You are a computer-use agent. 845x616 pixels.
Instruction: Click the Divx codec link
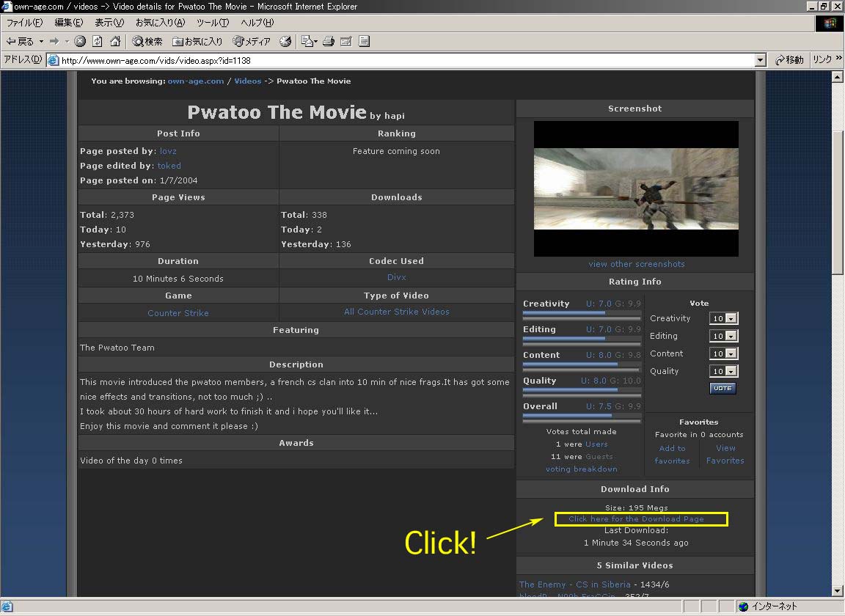[x=397, y=277]
